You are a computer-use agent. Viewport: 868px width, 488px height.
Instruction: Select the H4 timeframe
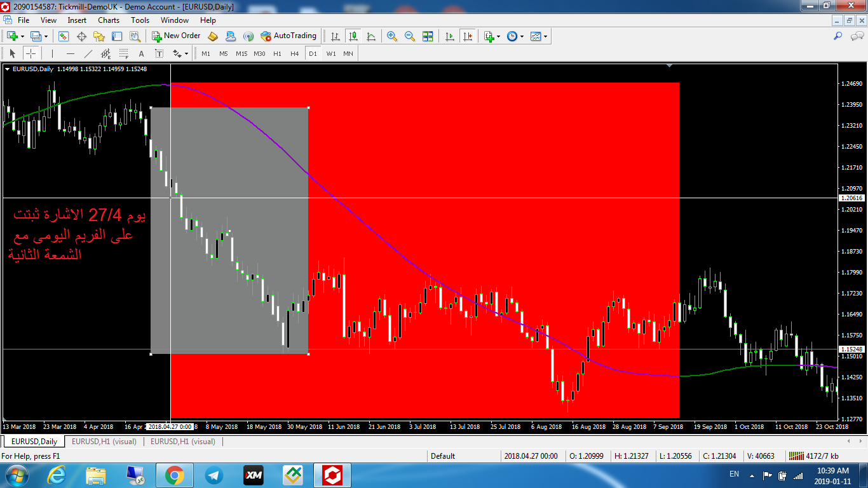click(294, 53)
